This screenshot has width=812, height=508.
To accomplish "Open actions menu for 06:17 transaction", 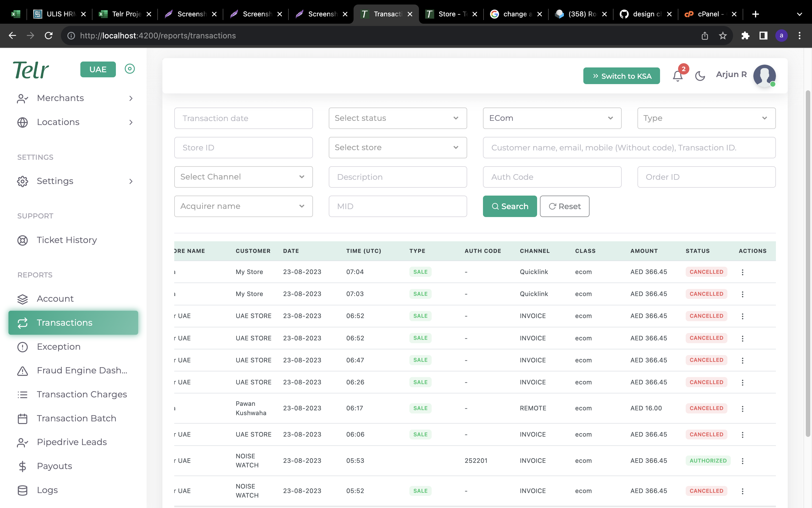I will (742, 409).
